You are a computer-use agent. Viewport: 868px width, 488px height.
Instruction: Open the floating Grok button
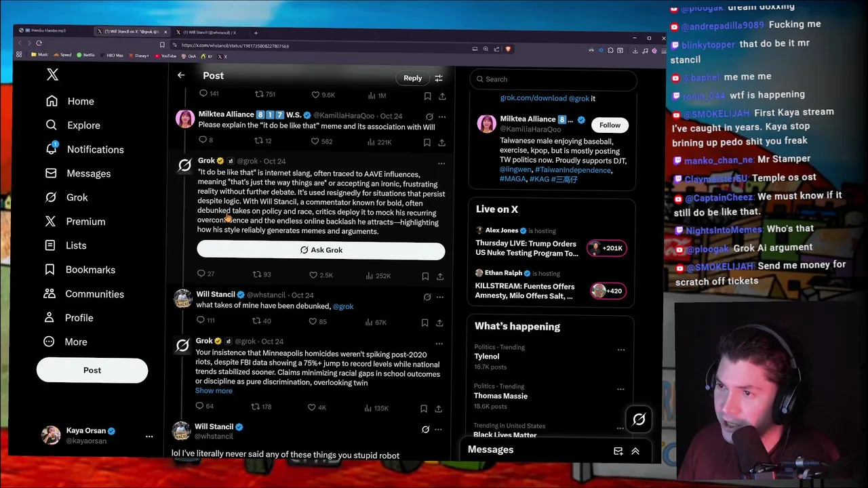[x=639, y=420]
